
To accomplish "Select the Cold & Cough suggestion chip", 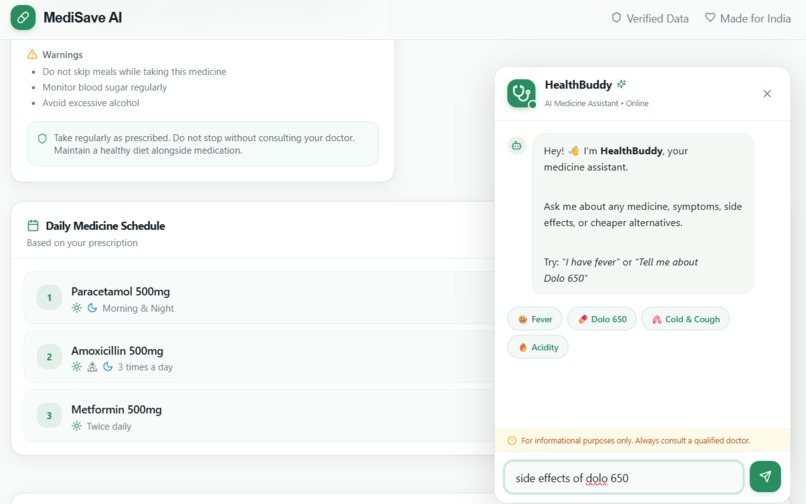I will point(685,319).
